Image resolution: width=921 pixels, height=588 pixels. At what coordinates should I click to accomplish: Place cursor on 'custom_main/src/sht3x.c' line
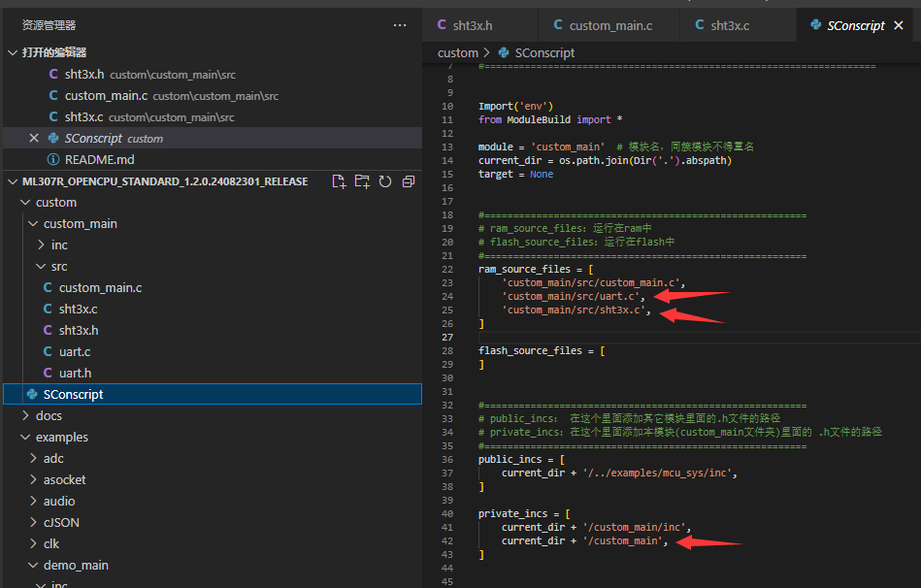tap(576, 310)
